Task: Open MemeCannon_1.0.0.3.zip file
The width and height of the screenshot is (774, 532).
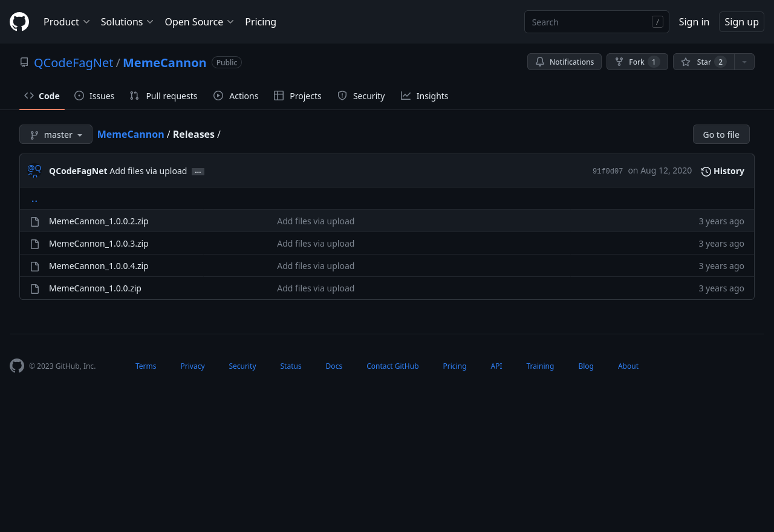Action: coord(99,244)
